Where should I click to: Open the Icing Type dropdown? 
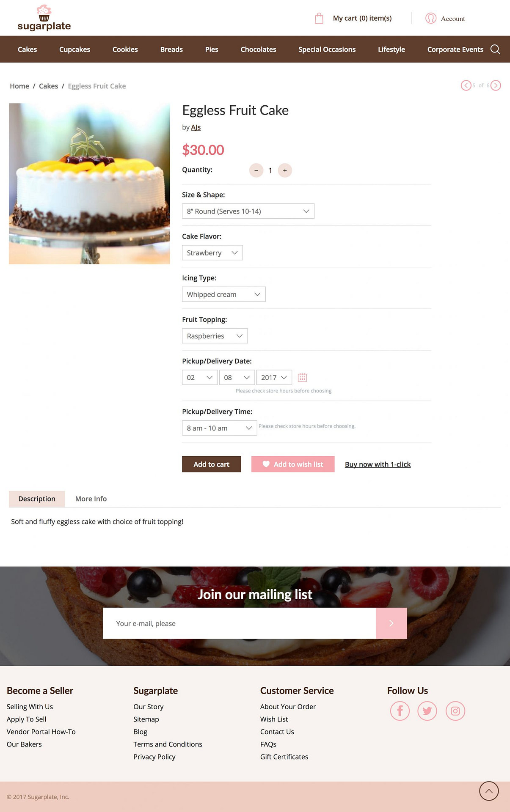(x=224, y=294)
